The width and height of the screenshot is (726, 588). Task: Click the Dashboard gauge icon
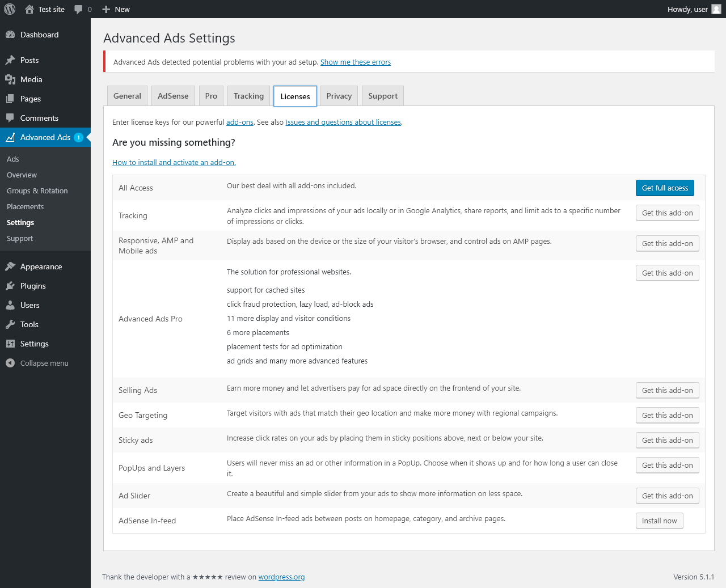pyautogui.click(x=10, y=35)
